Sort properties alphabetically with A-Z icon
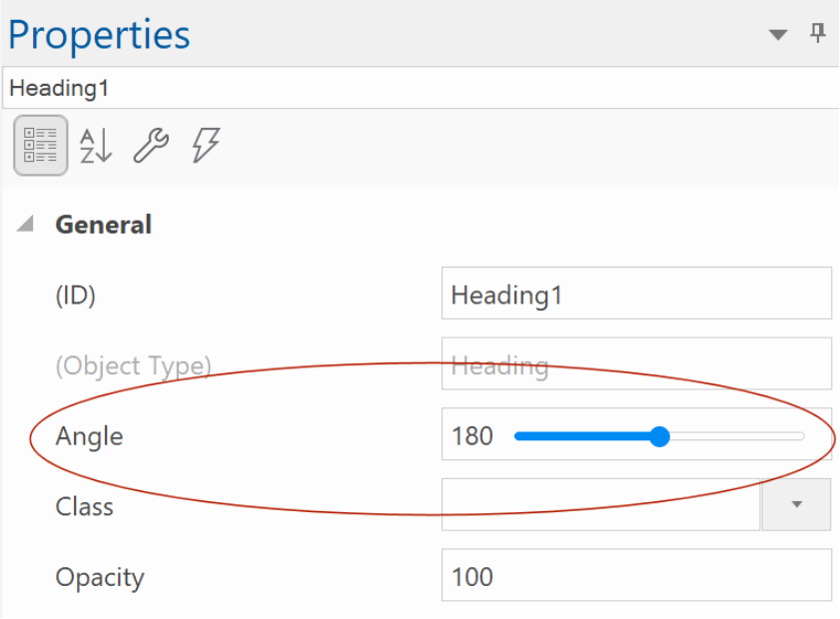Screen dimensions: 840x619 96,145
